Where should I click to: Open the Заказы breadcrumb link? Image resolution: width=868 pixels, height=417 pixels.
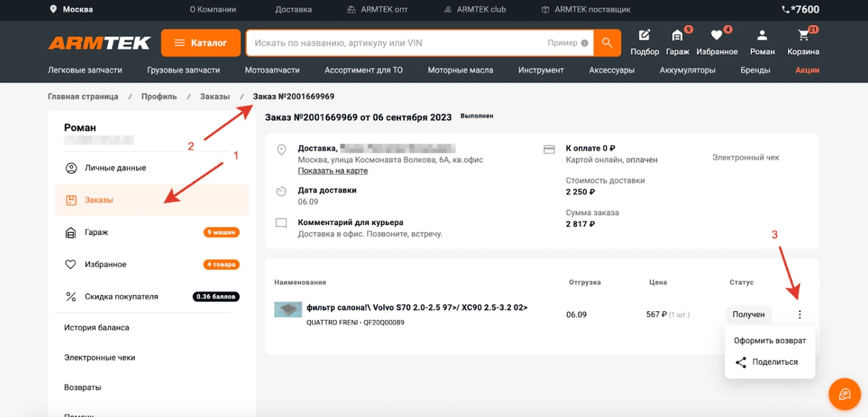coord(215,96)
